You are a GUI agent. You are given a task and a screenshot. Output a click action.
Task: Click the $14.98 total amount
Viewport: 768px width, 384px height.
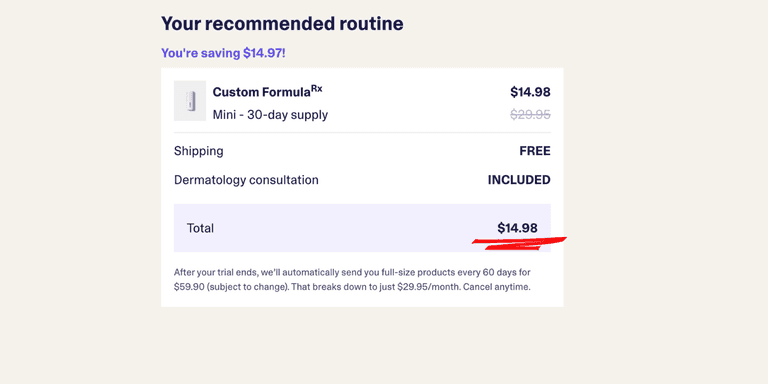click(x=517, y=228)
